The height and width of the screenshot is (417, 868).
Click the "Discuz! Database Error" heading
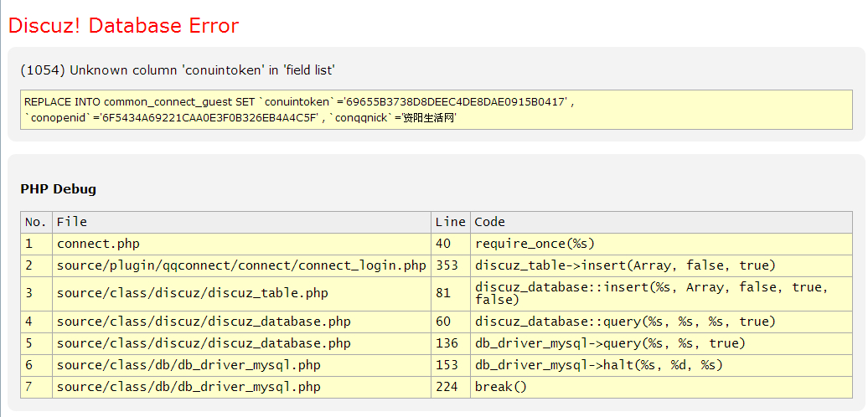(124, 26)
